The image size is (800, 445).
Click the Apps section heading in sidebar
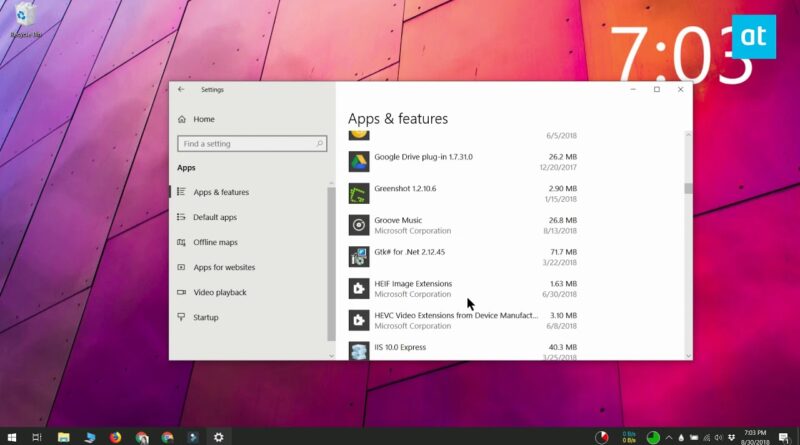[186, 167]
